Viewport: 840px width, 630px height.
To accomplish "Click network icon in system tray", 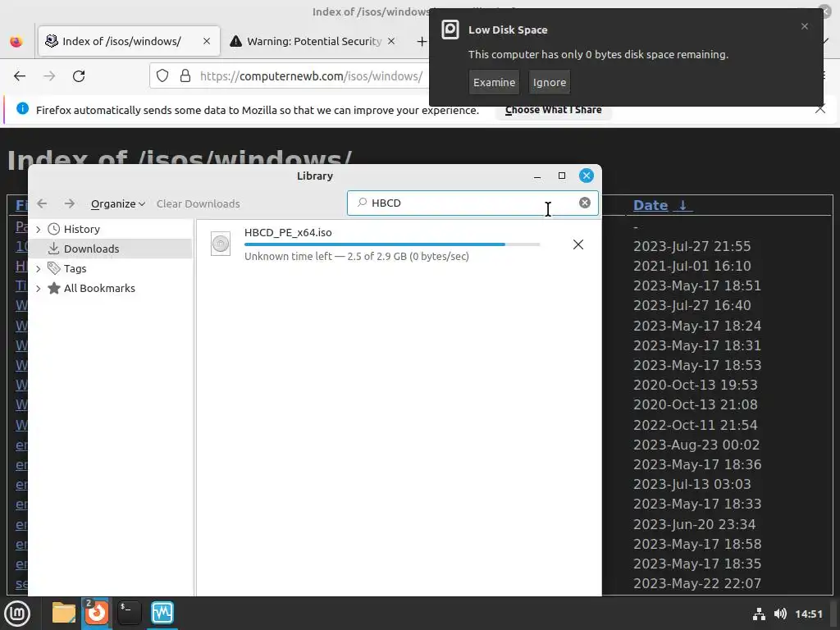I will pyautogui.click(x=759, y=614).
